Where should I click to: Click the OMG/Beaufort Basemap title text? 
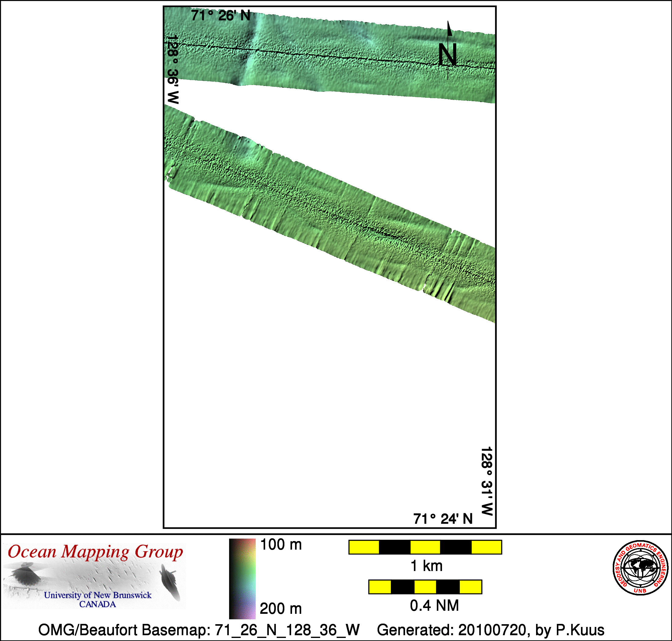(199, 630)
